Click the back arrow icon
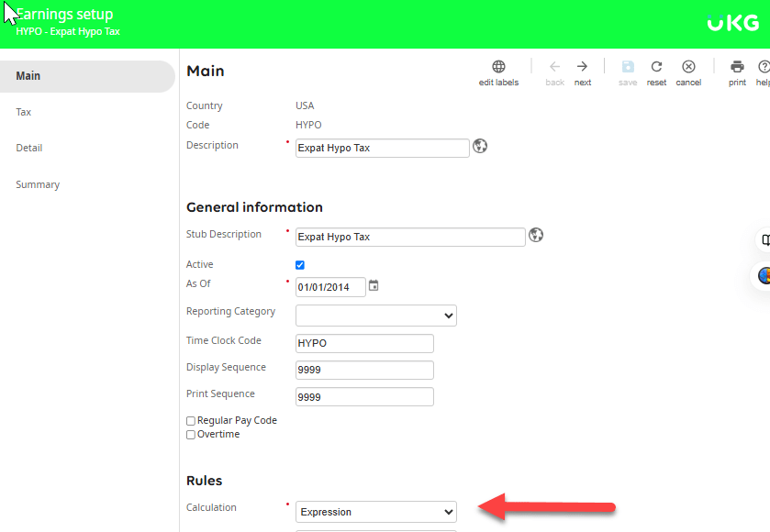770x532 pixels. [x=555, y=66]
